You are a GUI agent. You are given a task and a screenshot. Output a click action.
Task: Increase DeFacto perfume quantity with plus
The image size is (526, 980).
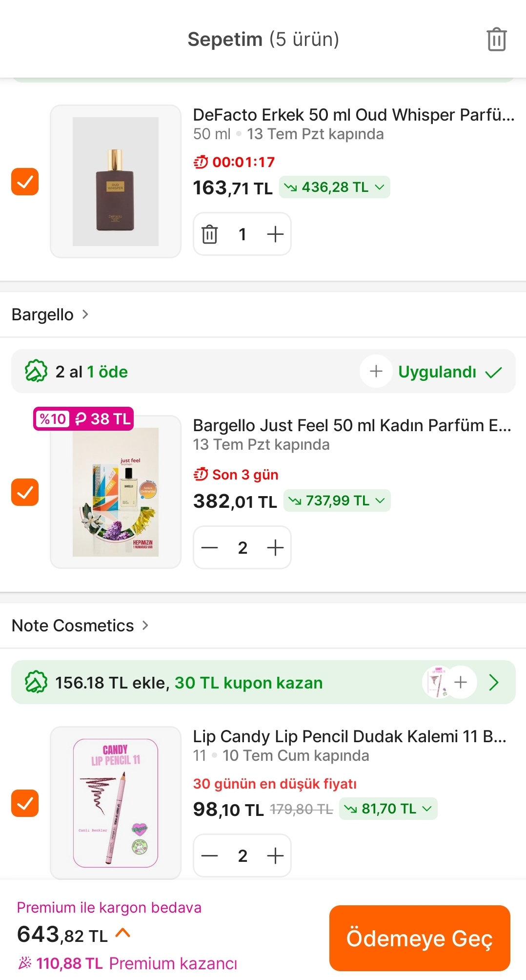275,234
